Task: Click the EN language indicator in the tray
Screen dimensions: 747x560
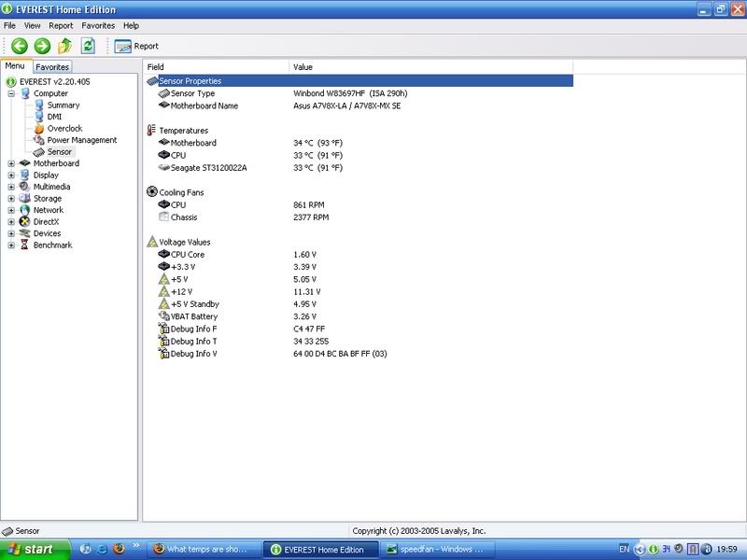Action: tap(624, 549)
